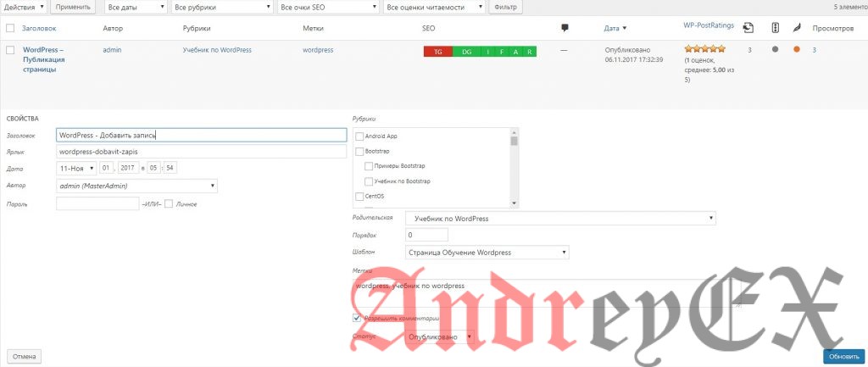Open the Все очки SEO dropdown

point(327,7)
